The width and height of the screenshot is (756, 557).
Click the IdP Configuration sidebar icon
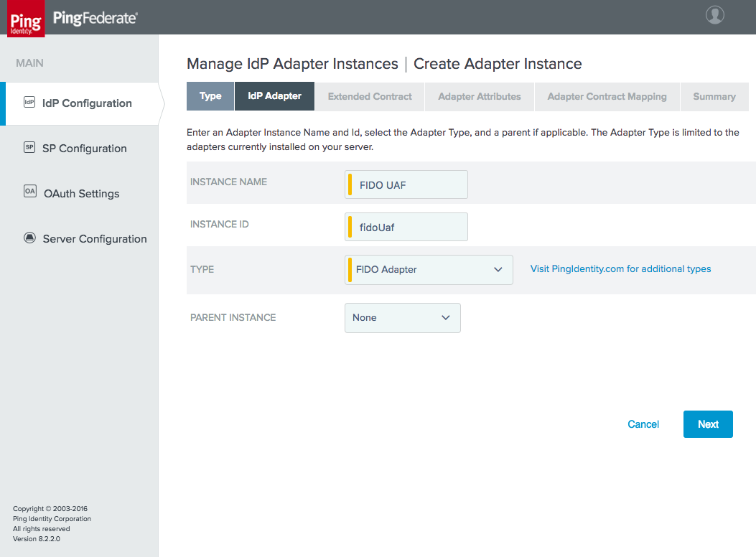click(29, 102)
